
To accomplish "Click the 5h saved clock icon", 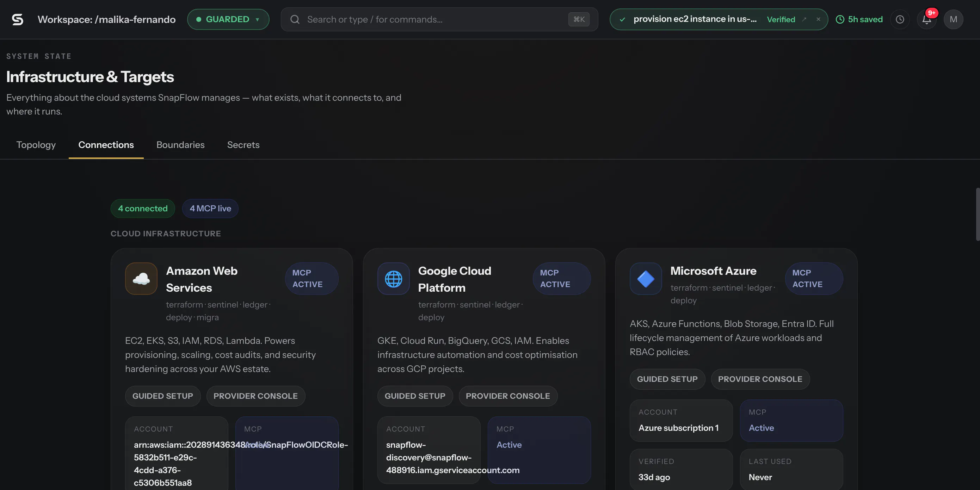I will tap(840, 19).
